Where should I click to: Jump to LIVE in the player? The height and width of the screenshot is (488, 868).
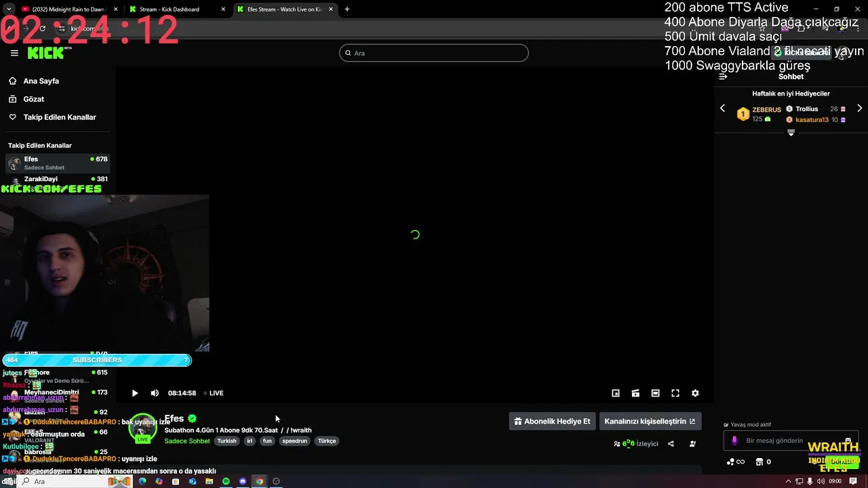(213, 393)
